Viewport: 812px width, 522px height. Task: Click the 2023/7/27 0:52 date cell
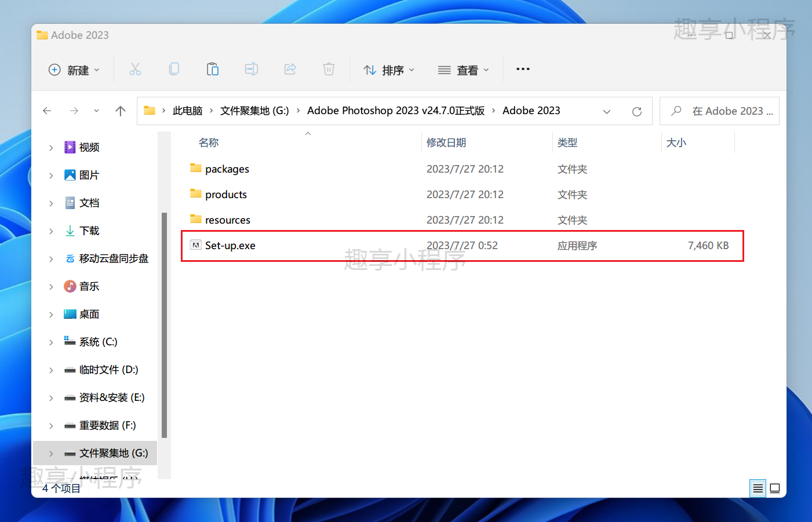pyautogui.click(x=462, y=246)
